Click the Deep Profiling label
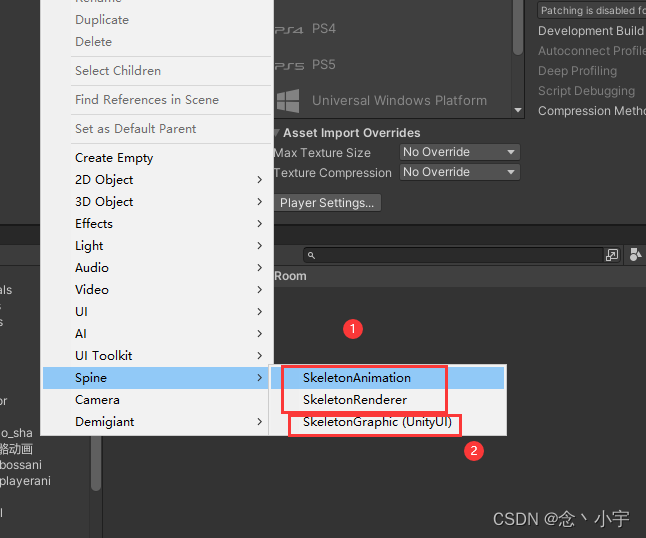 coord(577,71)
